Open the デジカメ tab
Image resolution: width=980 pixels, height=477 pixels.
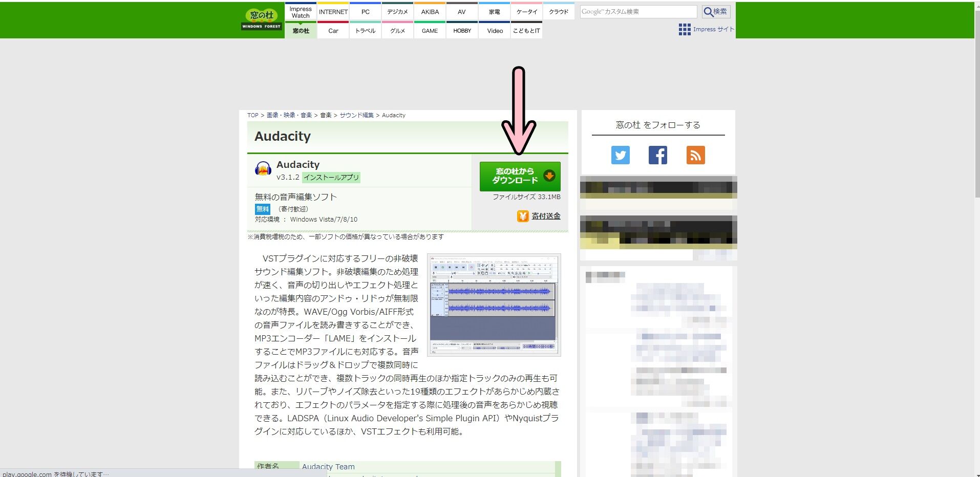click(397, 12)
